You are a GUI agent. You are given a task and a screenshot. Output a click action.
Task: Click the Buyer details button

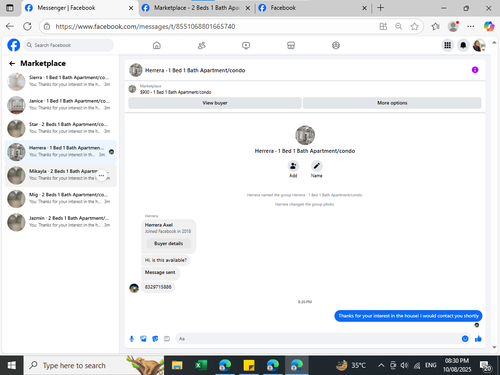pos(168,243)
